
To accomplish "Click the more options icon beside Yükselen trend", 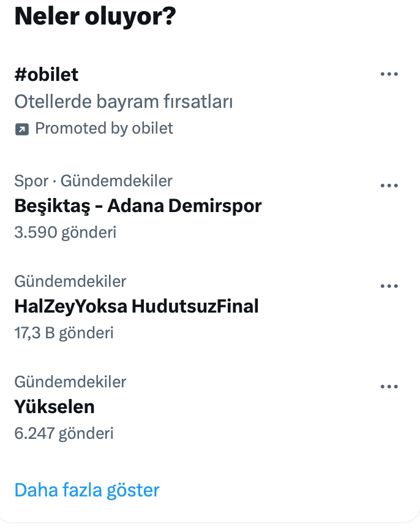I will (389, 386).
